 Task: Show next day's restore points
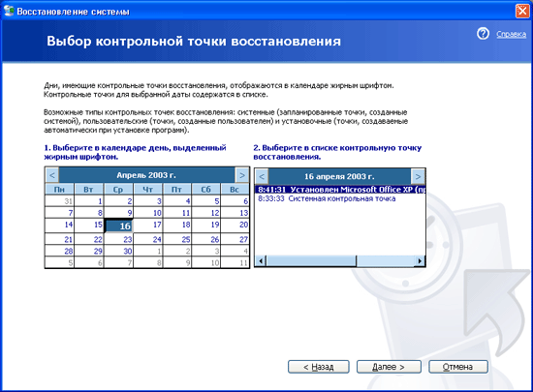click(x=418, y=176)
